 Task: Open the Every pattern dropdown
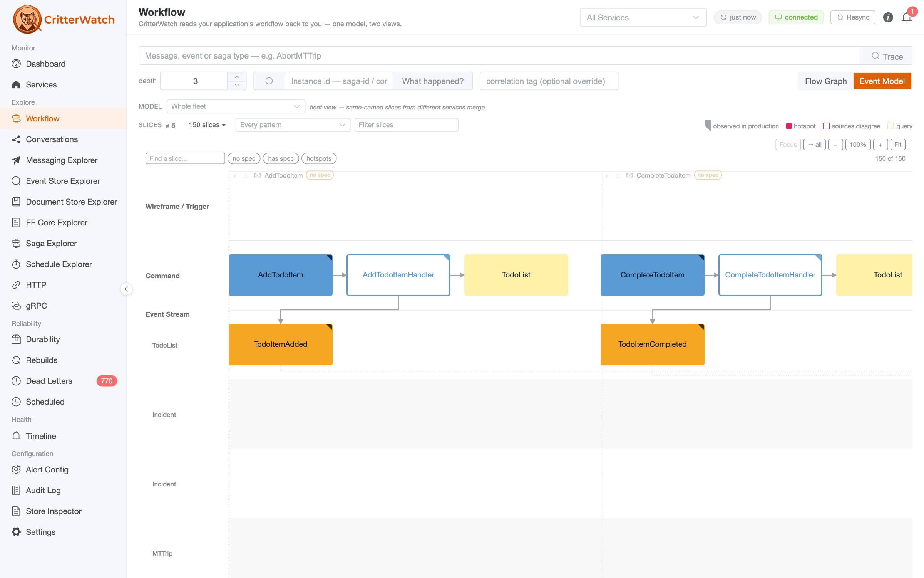click(293, 125)
